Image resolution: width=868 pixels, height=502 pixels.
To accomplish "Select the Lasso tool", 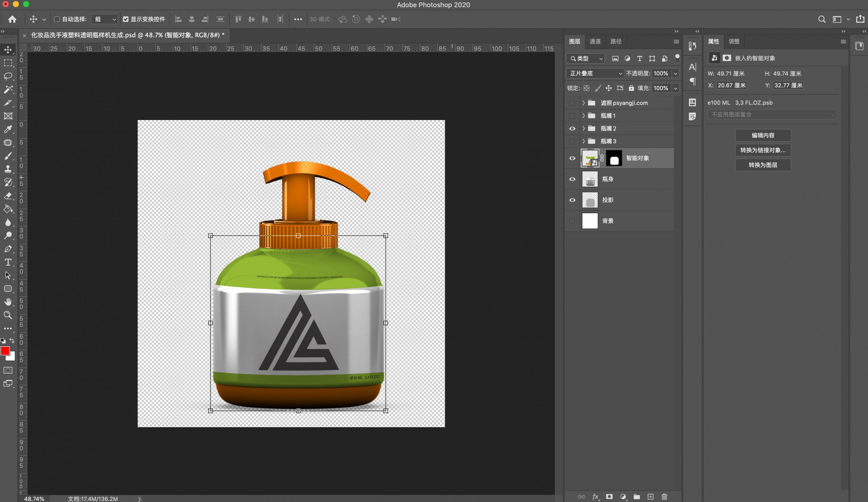I will pyautogui.click(x=8, y=76).
